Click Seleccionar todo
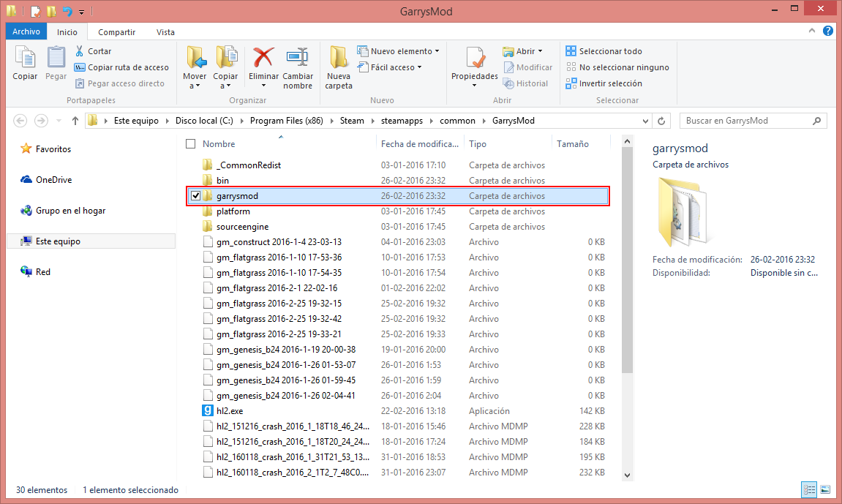The height and width of the screenshot is (504, 842). (x=604, y=51)
